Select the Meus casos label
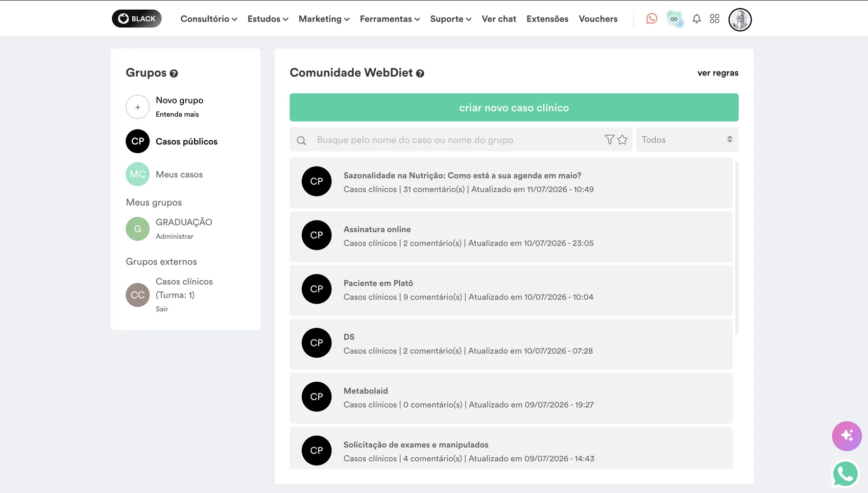The image size is (868, 493). (x=179, y=175)
